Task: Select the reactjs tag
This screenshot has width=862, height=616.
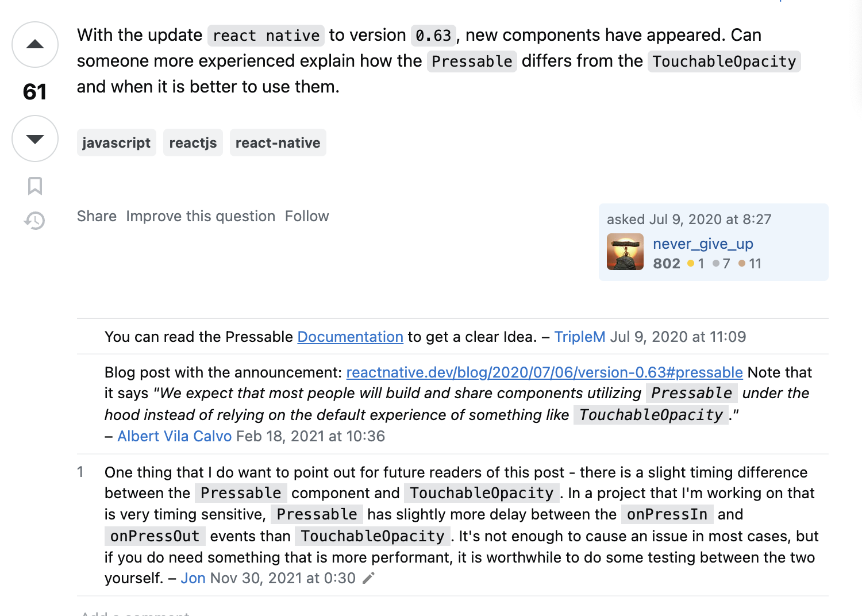Action: click(x=193, y=143)
